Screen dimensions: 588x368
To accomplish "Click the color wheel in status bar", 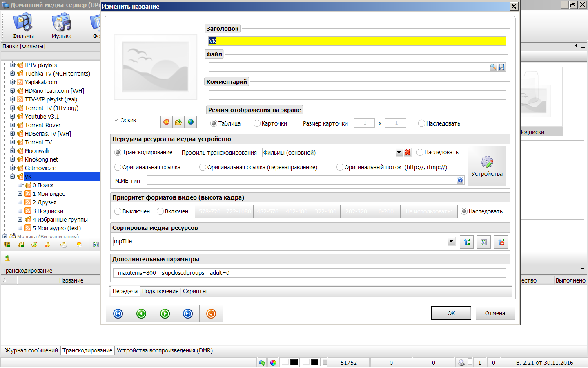I will [x=273, y=363].
